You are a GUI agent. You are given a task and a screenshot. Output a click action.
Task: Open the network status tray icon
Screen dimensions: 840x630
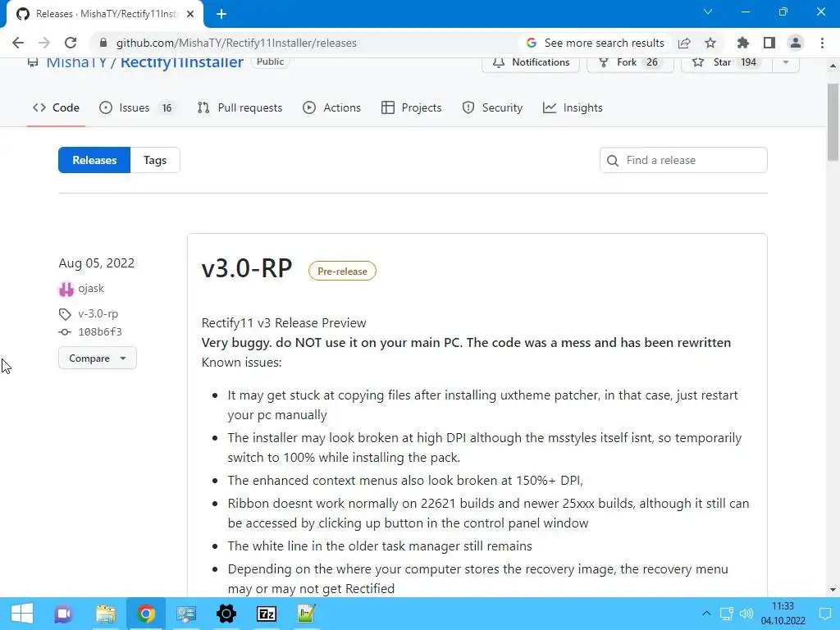pos(727,614)
